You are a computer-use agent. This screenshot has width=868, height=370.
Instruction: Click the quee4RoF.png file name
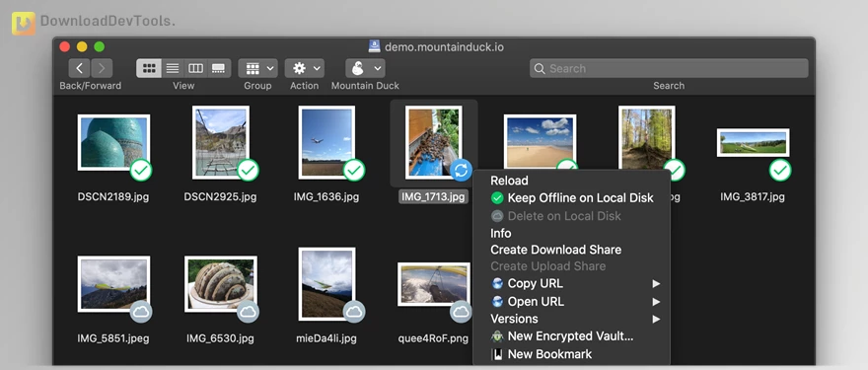pyautogui.click(x=433, y=338)
